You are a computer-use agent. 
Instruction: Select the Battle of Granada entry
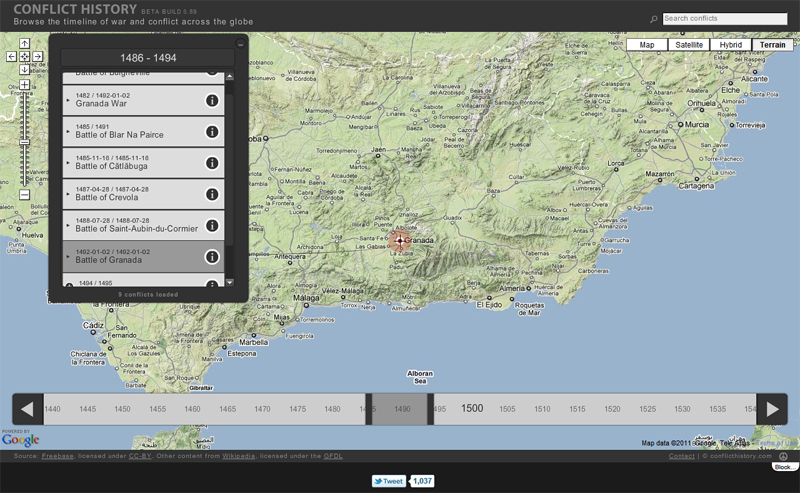click(143, 256)
